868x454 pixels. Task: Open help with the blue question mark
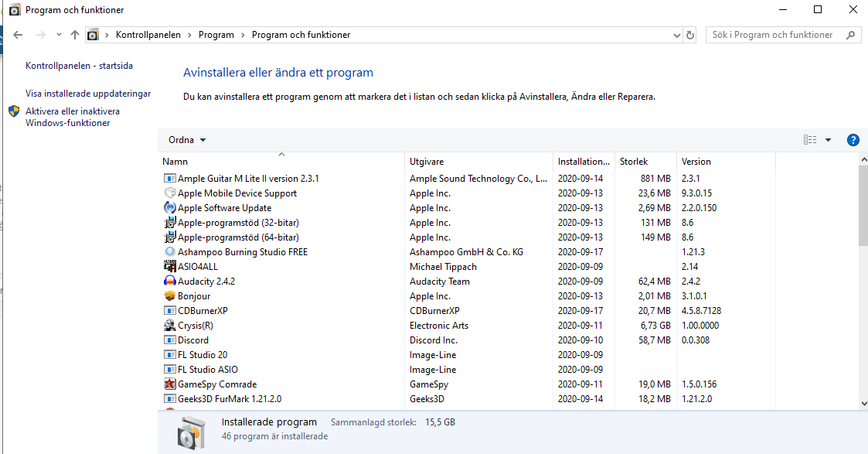pos(853,140)
